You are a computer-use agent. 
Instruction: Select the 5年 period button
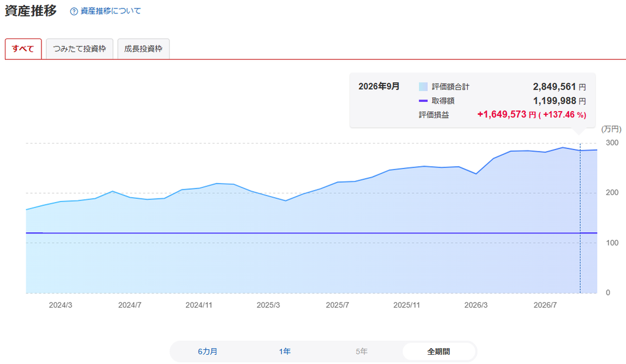[x=362, y=352]
